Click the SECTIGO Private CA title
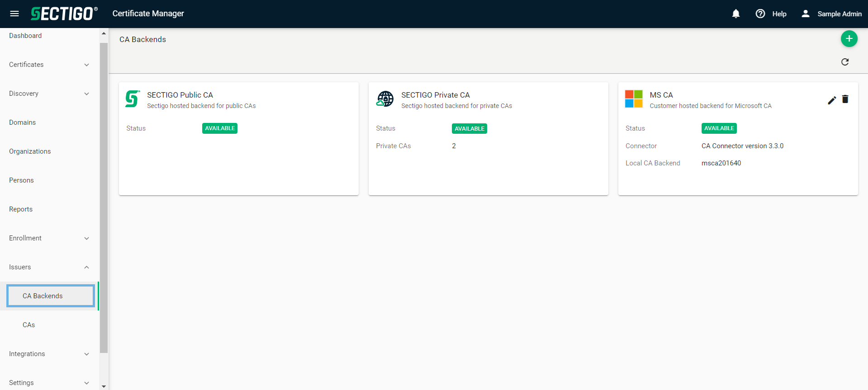Image resolution: width=868 pixels, height=390 pixels. click(436, 95)
